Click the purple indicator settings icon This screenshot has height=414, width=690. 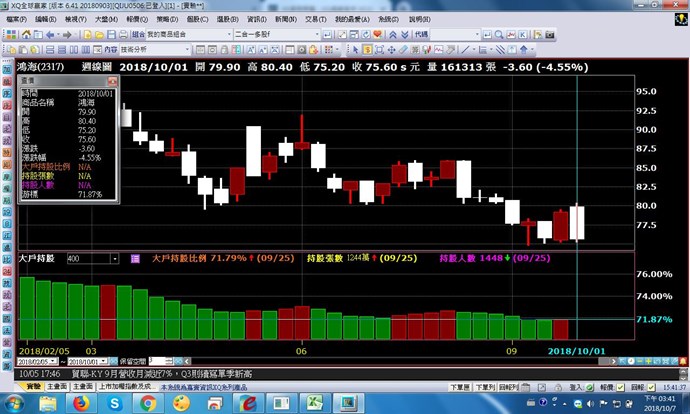(139, 258)
